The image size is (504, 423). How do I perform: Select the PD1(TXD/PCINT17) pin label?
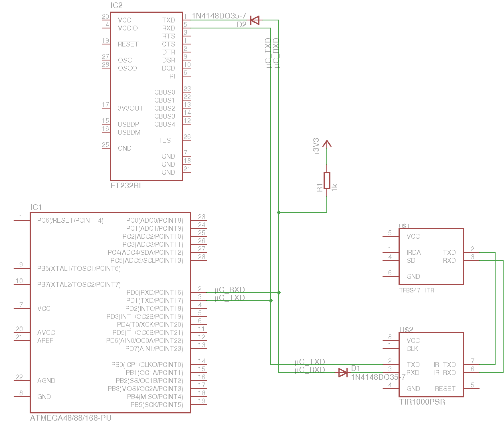155,300
